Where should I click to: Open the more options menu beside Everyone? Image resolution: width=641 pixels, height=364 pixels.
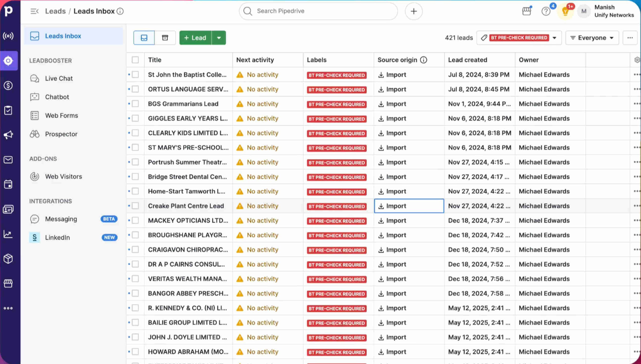[630, 38]
